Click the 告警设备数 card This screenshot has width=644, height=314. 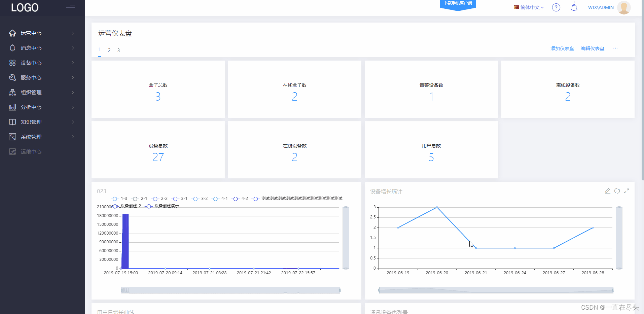[x=431, y=89]
